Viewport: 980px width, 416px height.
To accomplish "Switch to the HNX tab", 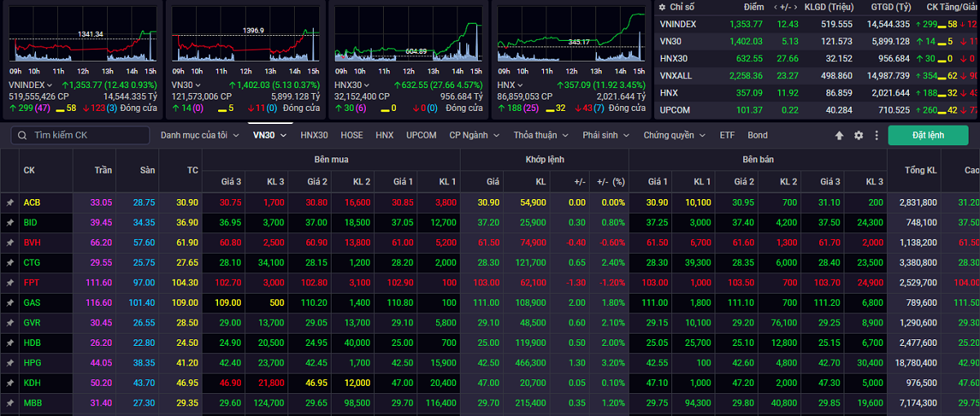I will pyautogui.click(x=385, y=135).
